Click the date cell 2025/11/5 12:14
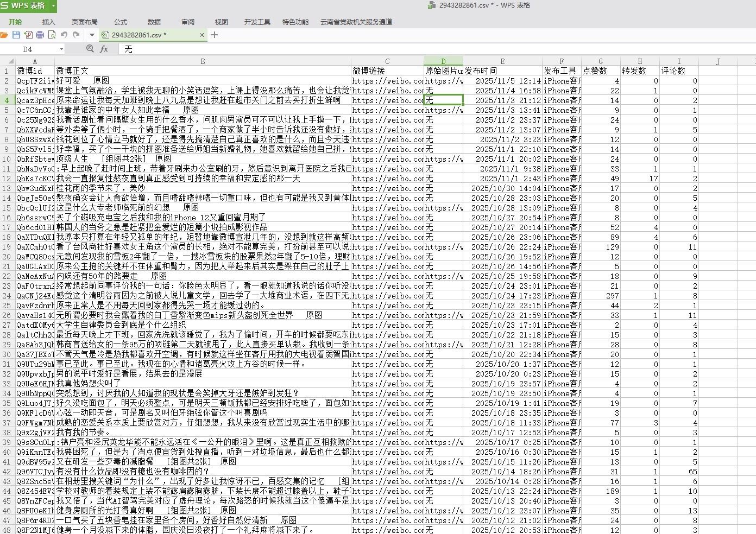The width and height of the screenshot is (756, 534). click(x=502, y=81)
